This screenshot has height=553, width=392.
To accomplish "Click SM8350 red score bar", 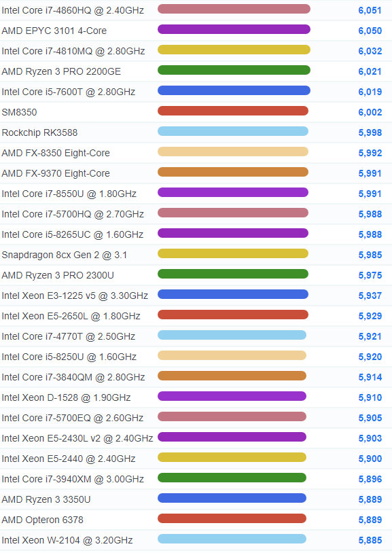I will 233,111.
